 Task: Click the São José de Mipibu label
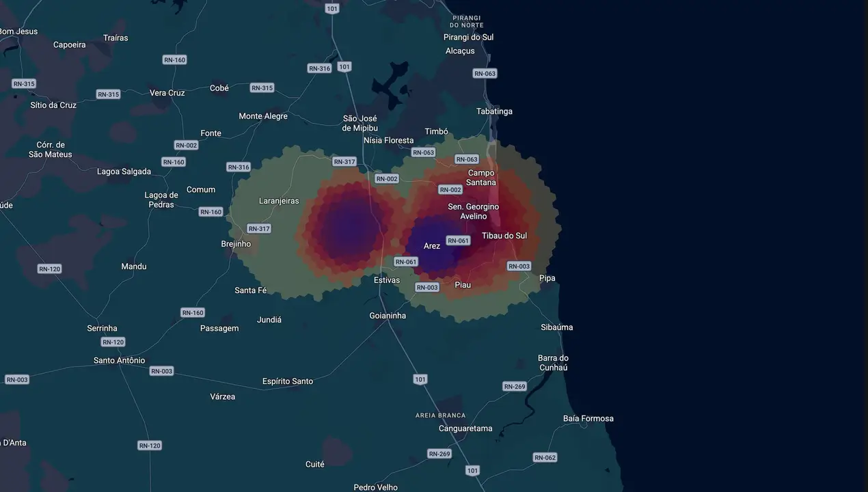[x=360, y=123]
